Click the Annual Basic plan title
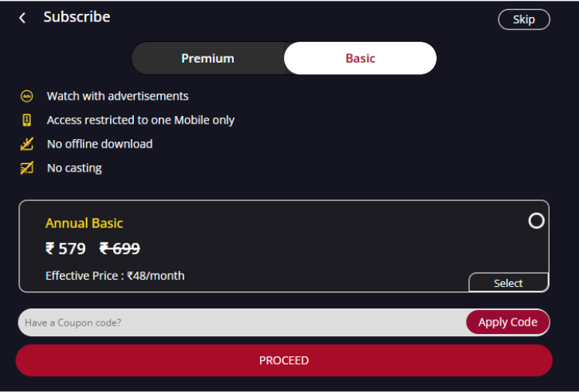Screen dimensions: 579x392 (x=84, y=223)
